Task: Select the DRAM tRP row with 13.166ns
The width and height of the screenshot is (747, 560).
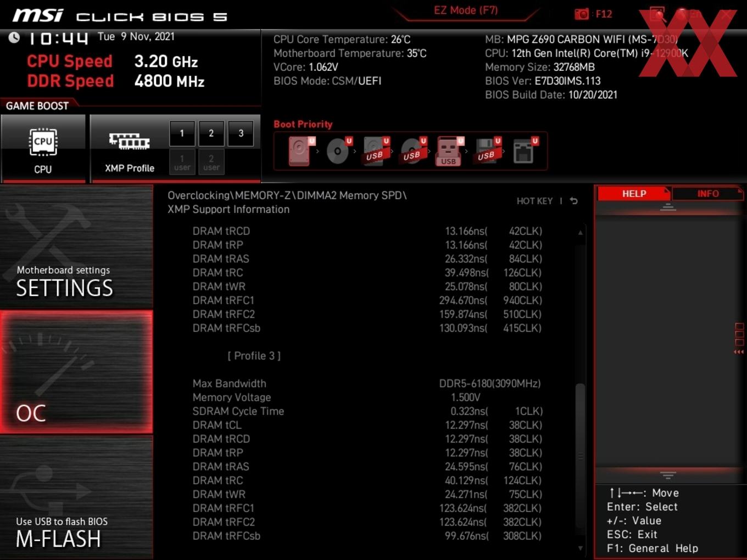Action: [367, 245]
